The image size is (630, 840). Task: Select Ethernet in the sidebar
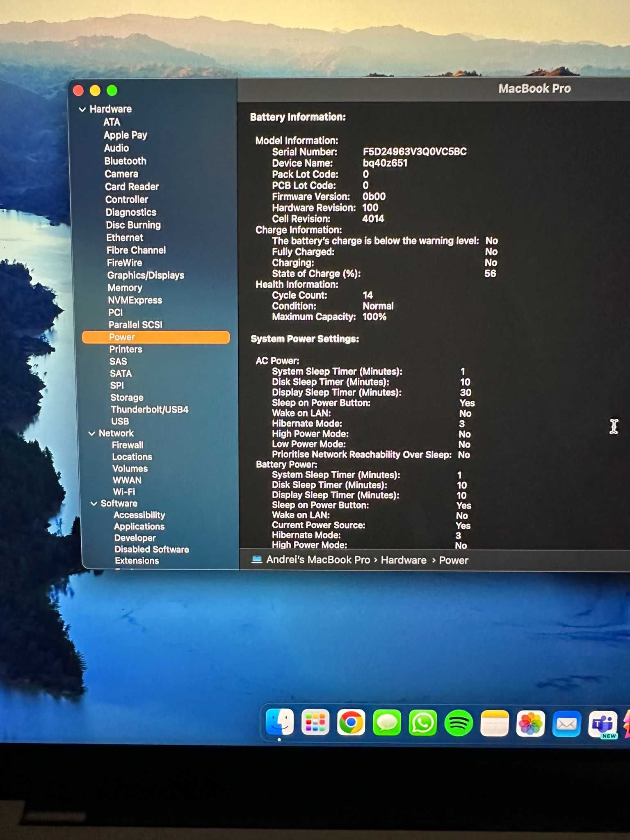point(125,237)
